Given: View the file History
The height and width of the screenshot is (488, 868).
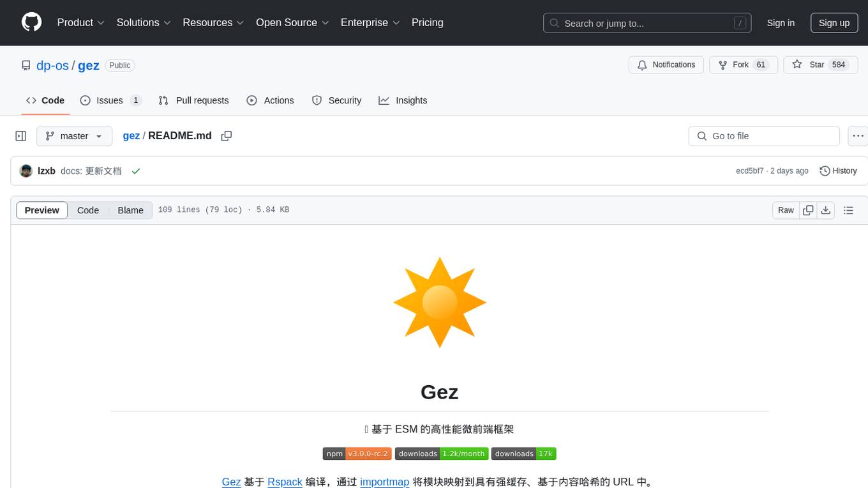Looking at the screenshot, I should click(x=838, y=171).
